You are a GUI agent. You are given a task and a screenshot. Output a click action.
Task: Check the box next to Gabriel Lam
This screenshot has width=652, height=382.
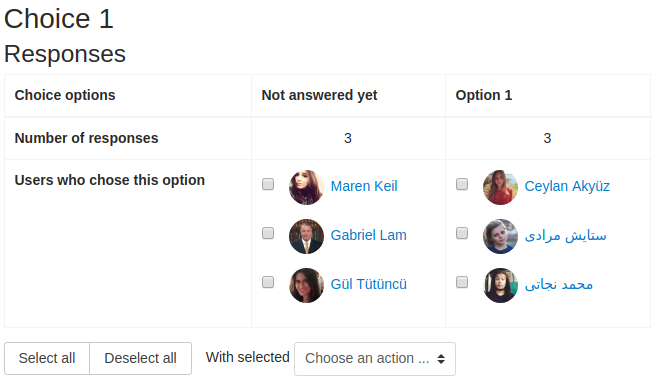coord(268,233)
